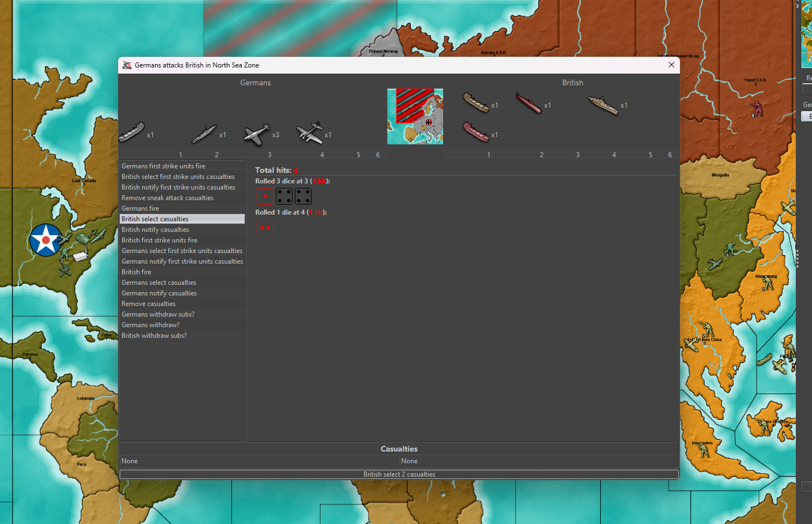The height and width of the screenshot is (524, 812).
Task: Click the infantry in French Indo China
Action: pyautogui.click(x=706, y=329)
